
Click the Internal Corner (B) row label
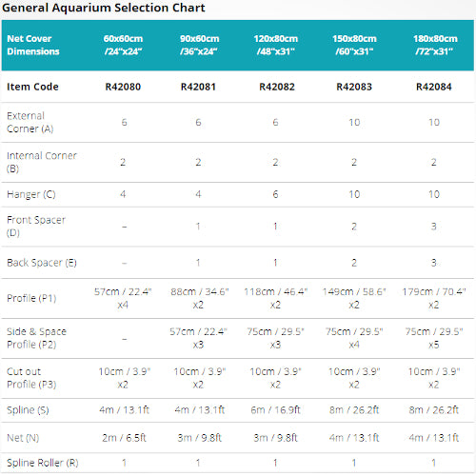pyautogui.click(x=42, y=162)
